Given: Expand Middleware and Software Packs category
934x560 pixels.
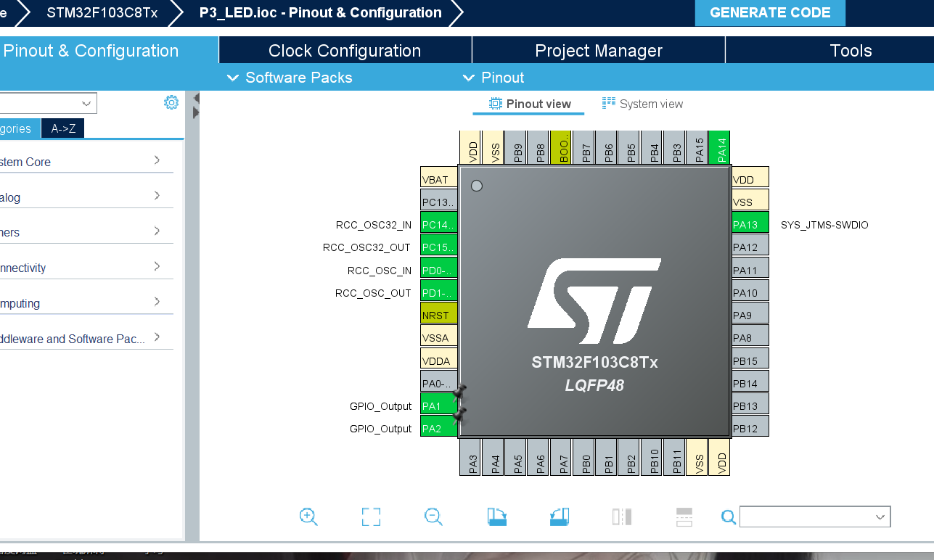Looking at the screenshot, I should point(86,339).
